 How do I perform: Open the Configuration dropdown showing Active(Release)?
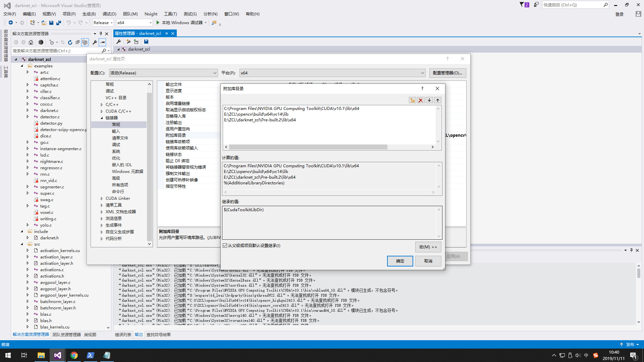tap(163, 73)
